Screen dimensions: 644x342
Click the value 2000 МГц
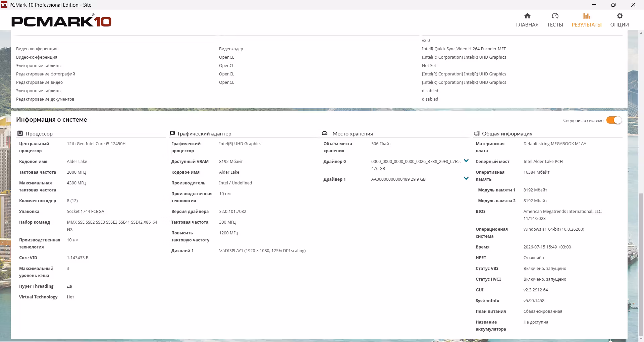(x=76, y=172)
